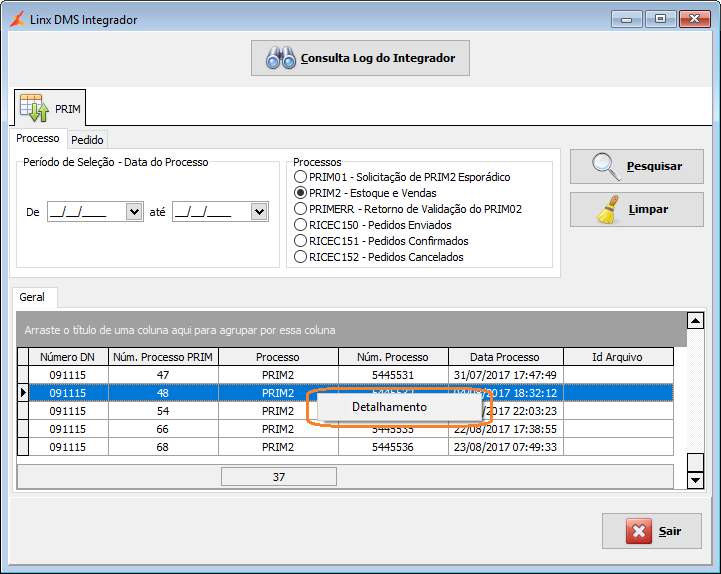Click the selected row's '48' cell
The height and width of the screenshot is (574, 721).
(163, 393)
